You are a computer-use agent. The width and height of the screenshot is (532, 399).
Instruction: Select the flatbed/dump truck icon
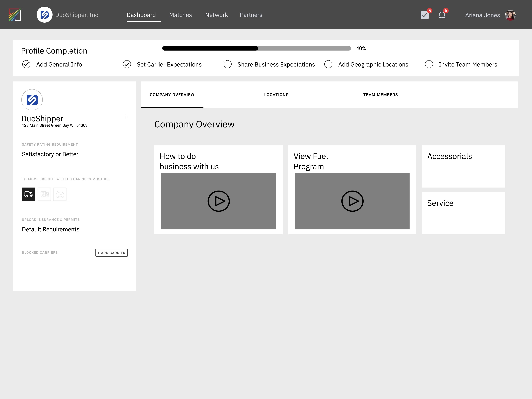[x=60, y=194]
